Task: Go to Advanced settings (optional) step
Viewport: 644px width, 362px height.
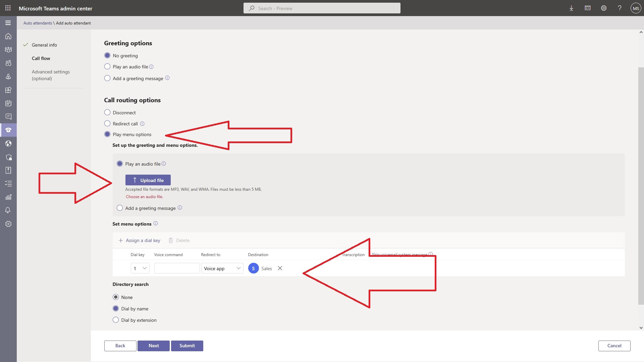Action: pos(51,75)
